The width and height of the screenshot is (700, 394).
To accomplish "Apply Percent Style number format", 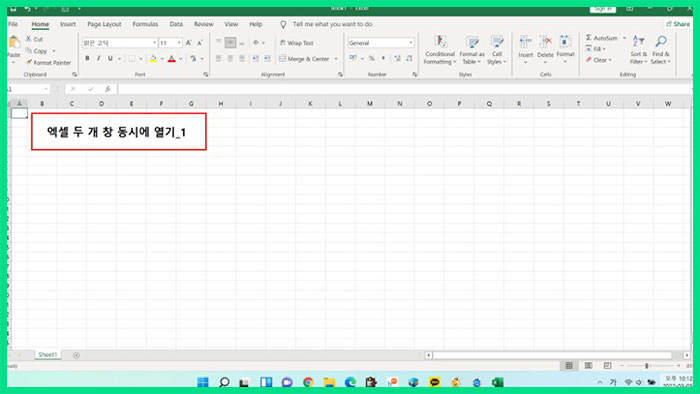I will point(371,58).
